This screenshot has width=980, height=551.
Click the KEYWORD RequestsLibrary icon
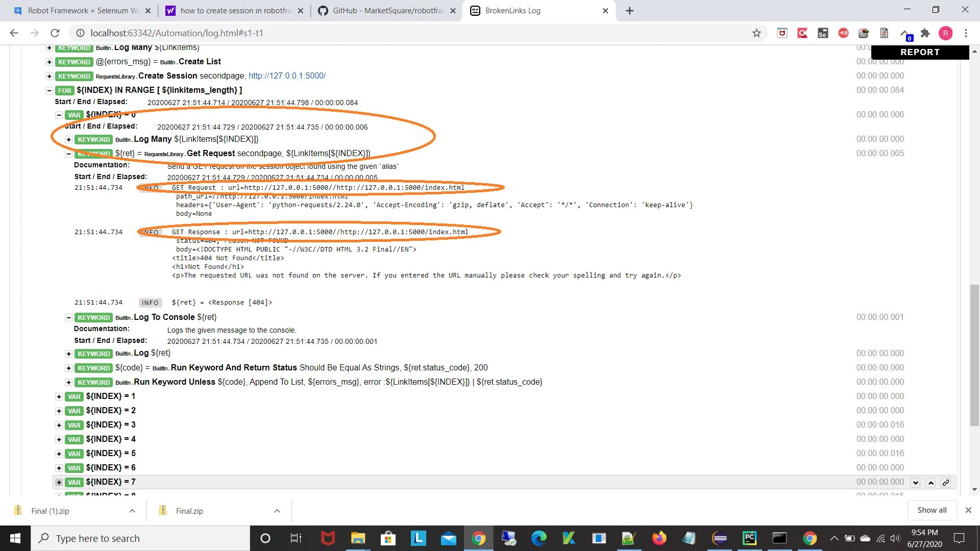(x=73, y=76)
